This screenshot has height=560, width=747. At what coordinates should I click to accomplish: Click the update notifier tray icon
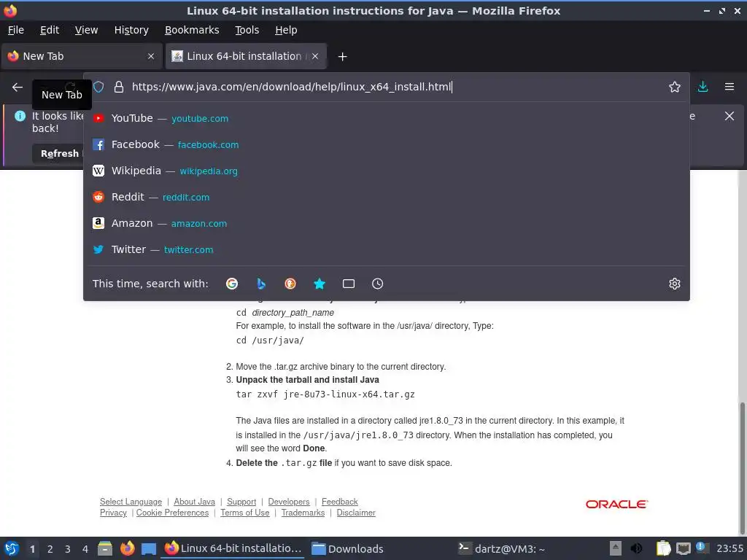701,548
